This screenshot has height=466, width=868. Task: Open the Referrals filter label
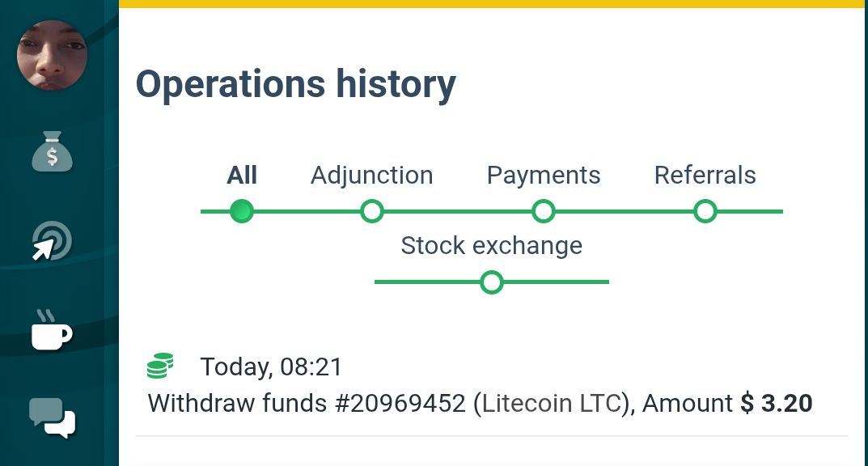tap(705, 176)
